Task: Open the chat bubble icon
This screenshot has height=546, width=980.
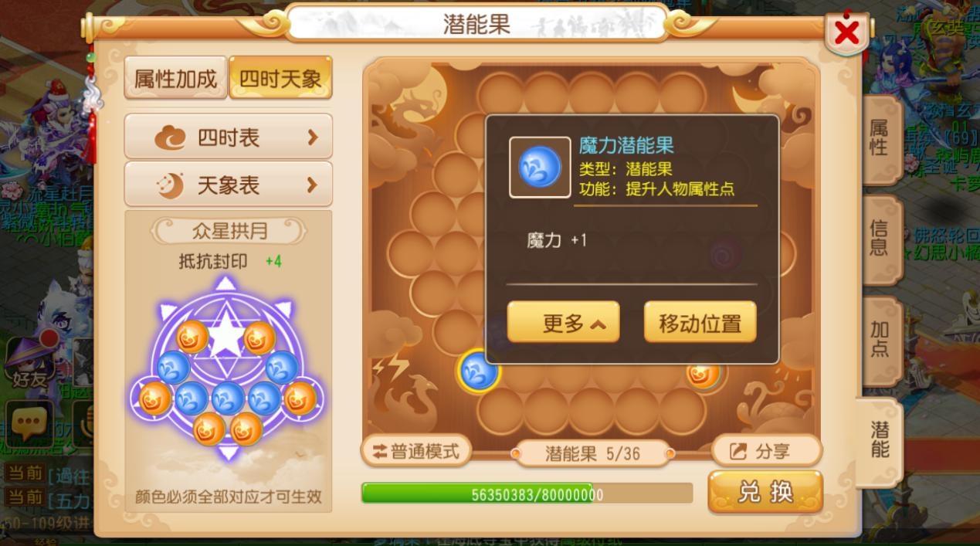Action: click(30, 422)
